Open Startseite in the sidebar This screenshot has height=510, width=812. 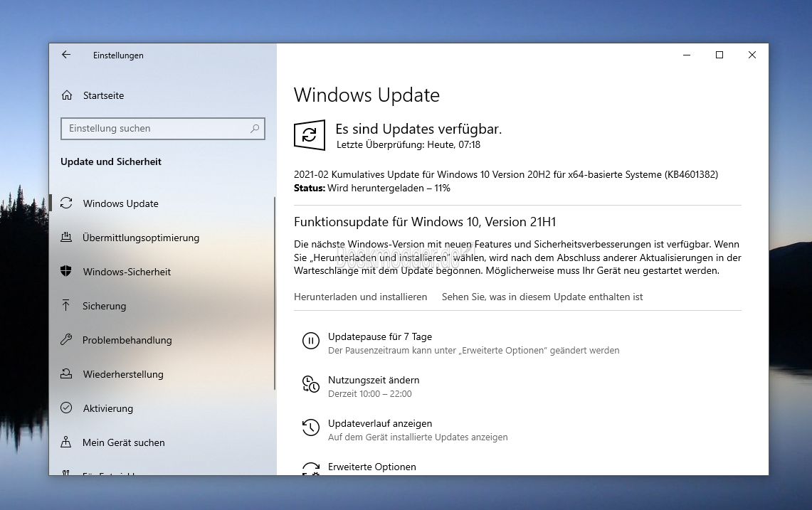click(104, 95)
